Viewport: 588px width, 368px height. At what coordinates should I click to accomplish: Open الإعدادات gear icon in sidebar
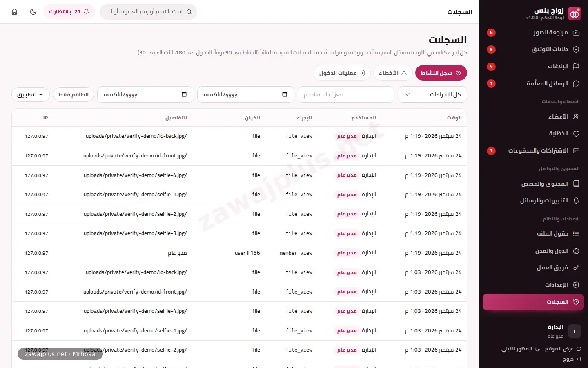click(x=576, y=285)
